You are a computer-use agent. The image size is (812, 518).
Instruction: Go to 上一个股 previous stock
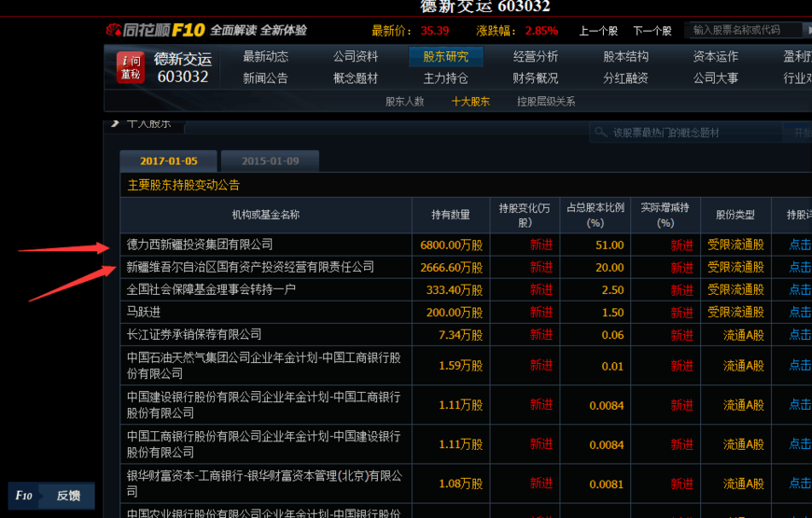pyautogui.click(x=598, y=31)
